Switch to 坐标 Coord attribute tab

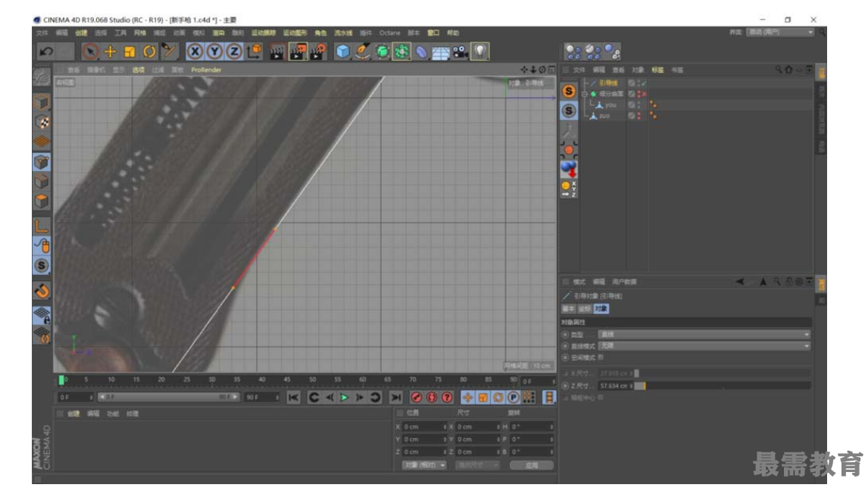coord(585,308)
